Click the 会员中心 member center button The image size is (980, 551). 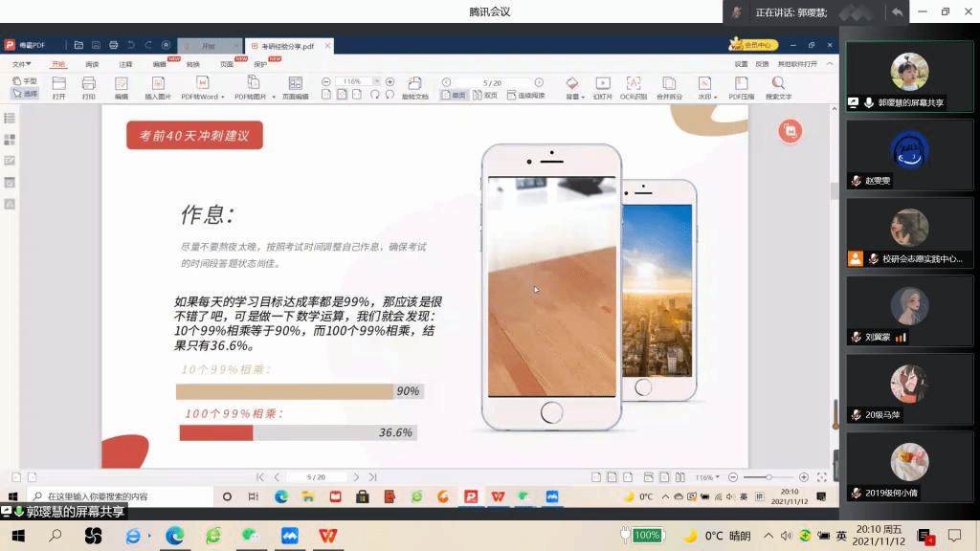pyautogui.click(x=754, y=45)
